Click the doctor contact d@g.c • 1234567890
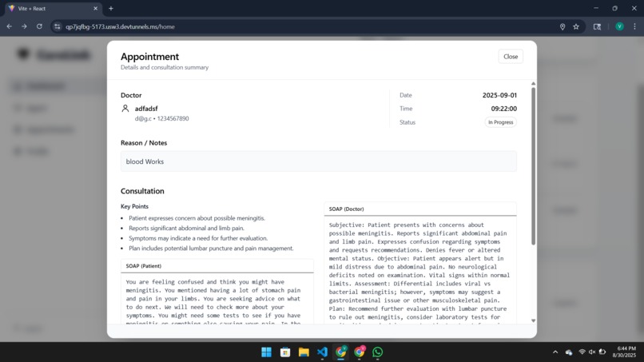 pos(162,119)
